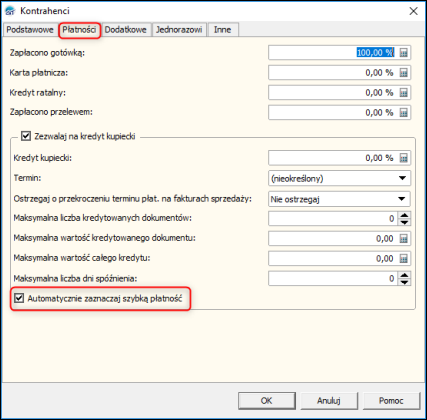Screen dimensions: 427x420
Task: Open calculator for Zapłacono gotówką field
Action: point(403,53)
